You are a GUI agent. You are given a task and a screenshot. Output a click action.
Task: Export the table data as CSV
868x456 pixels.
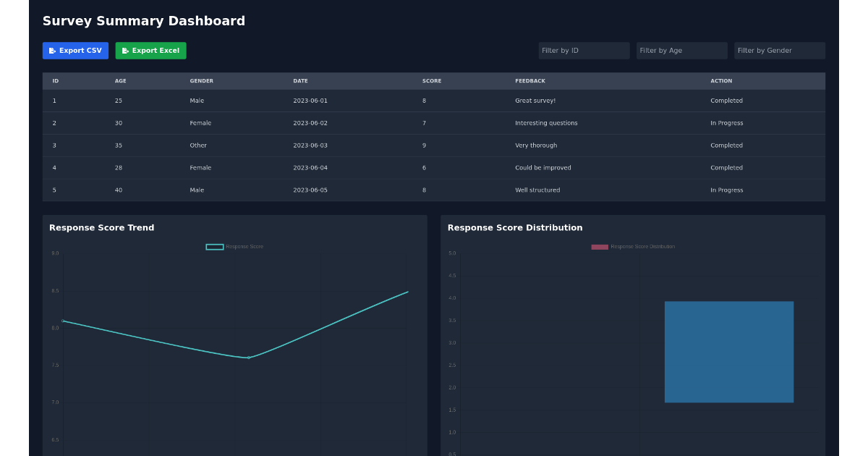(x=75, y=51)
